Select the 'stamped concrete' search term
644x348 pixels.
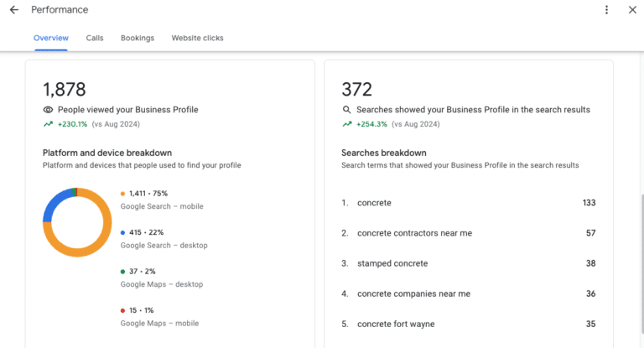[x=392, y=263]
